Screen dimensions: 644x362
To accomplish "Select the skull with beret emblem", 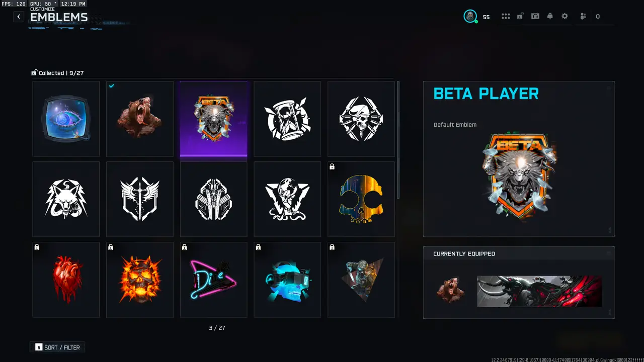I will (361, 119).
